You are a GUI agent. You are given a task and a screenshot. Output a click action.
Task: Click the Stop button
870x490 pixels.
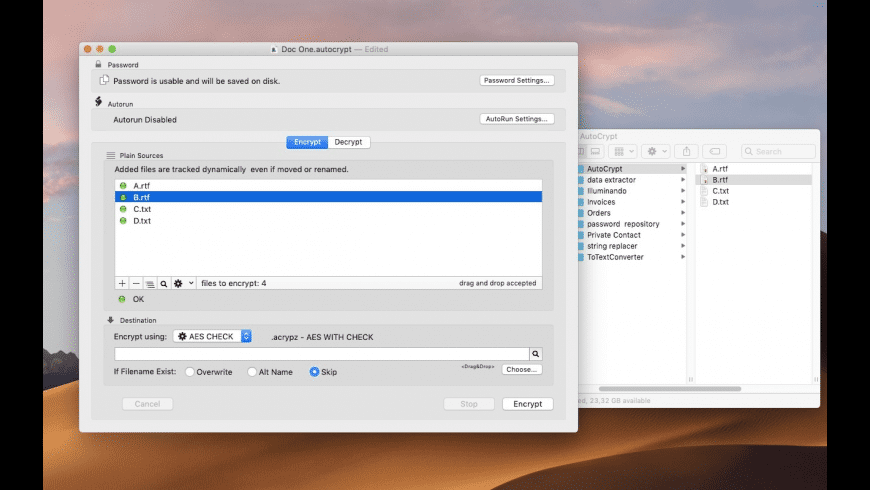pos(469,404)
